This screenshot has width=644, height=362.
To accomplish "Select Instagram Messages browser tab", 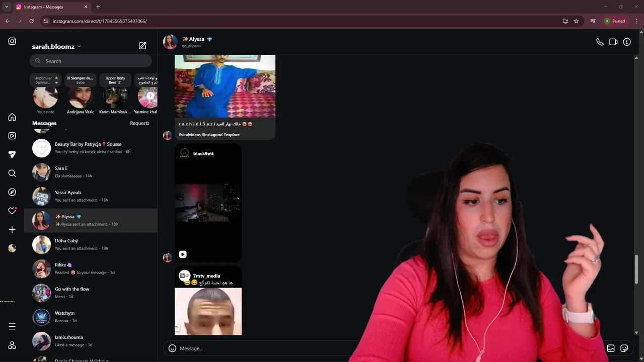I will pos(51,7).
